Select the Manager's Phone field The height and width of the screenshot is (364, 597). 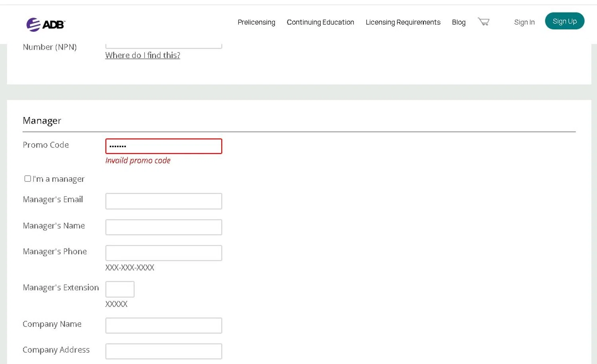point(164,253)
